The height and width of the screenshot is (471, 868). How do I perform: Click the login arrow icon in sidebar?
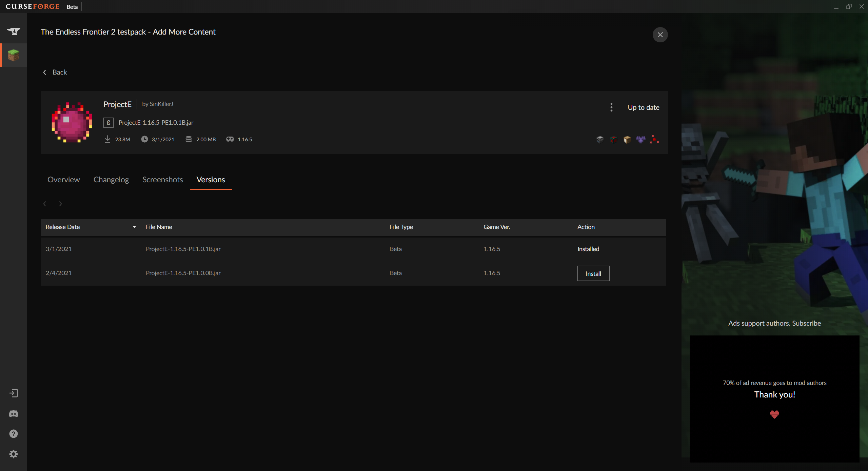tap(14, 393)
